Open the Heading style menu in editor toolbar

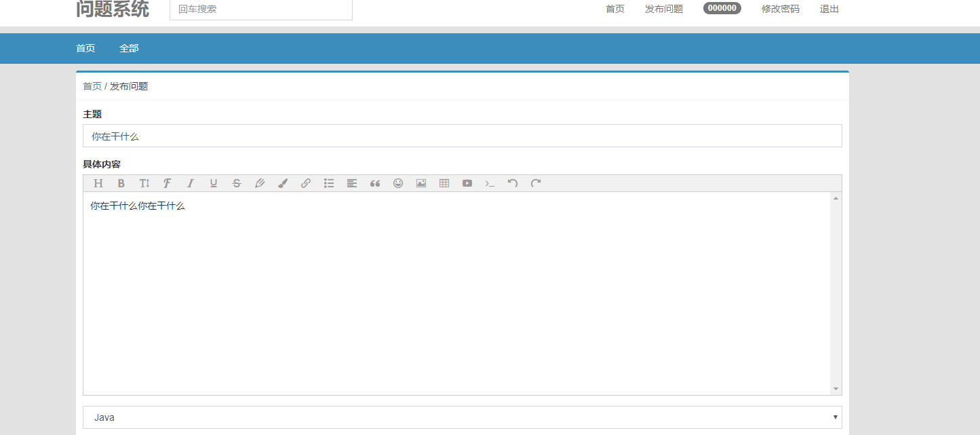pos(98,183)
